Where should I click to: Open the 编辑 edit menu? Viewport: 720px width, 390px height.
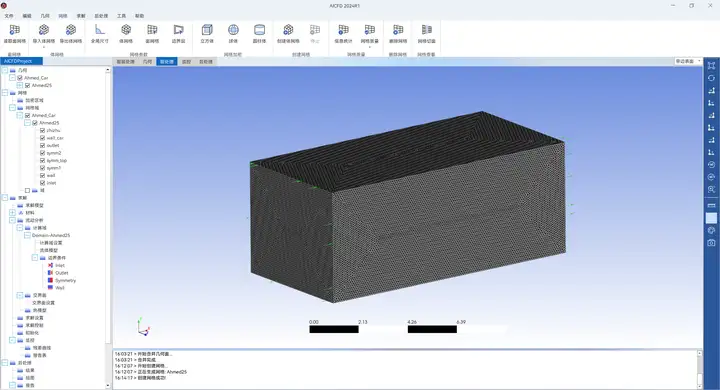click(x=27, y=16)
